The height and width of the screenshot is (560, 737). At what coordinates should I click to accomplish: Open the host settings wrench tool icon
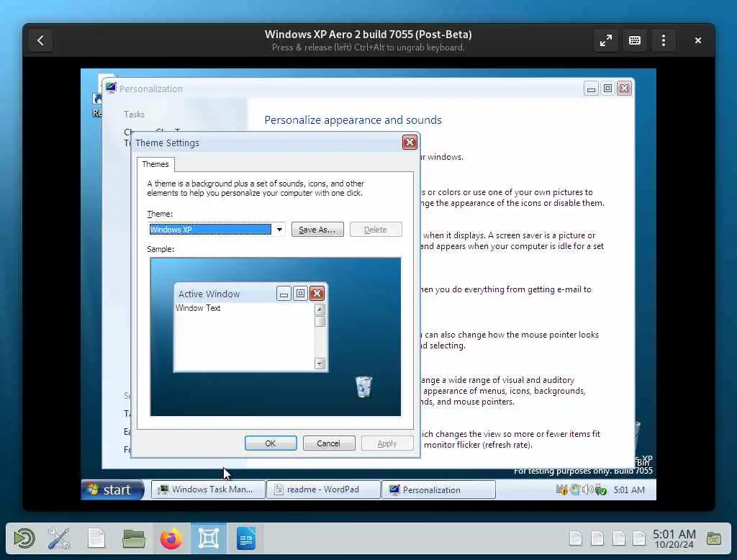[59, 538]
